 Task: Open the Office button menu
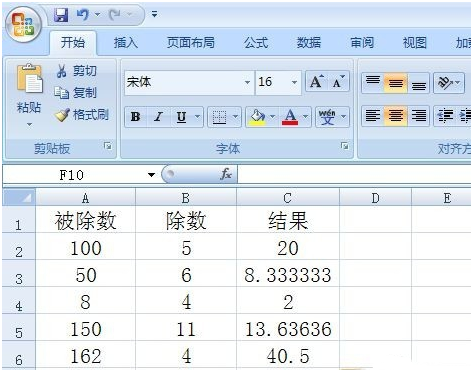[x=23, y=24]
